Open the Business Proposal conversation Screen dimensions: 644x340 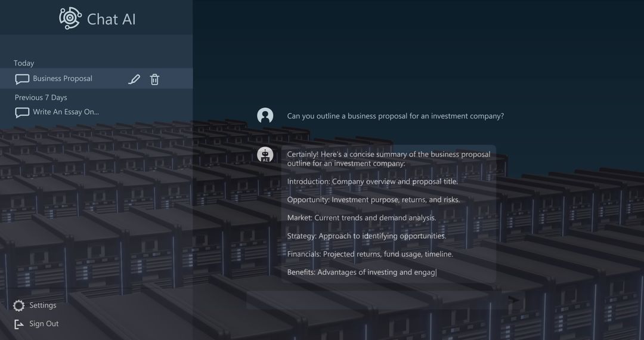96,78
